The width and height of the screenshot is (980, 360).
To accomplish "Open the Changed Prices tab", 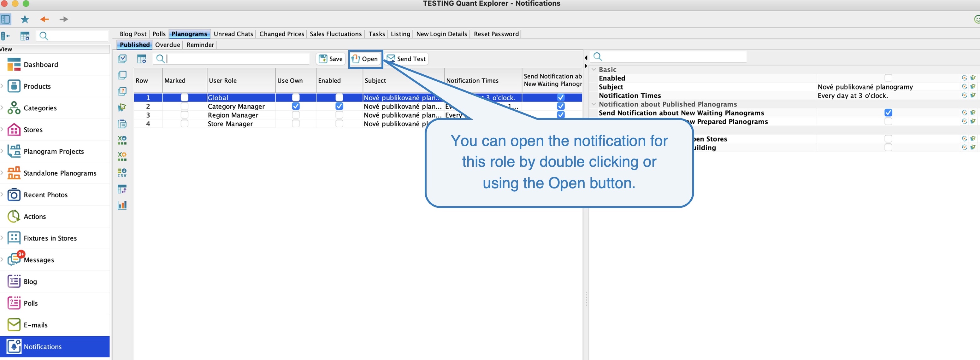I will pyautogui.click(x=281, y=34).
